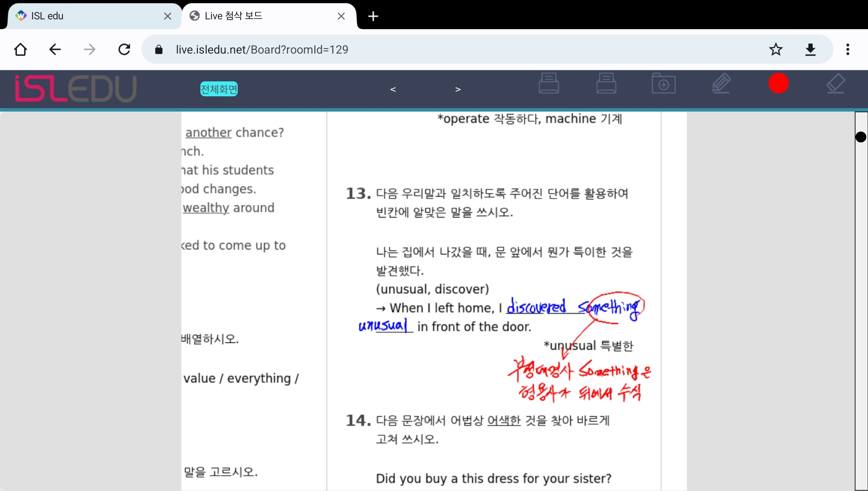Click the ISLEDU logo
This screenshot has height=491, width=868.
click(76, 89)
